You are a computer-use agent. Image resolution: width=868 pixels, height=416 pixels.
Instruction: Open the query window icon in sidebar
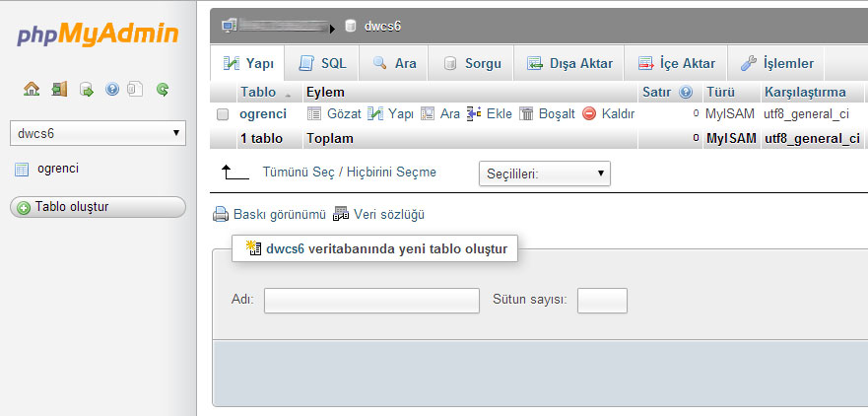[87, 89]
